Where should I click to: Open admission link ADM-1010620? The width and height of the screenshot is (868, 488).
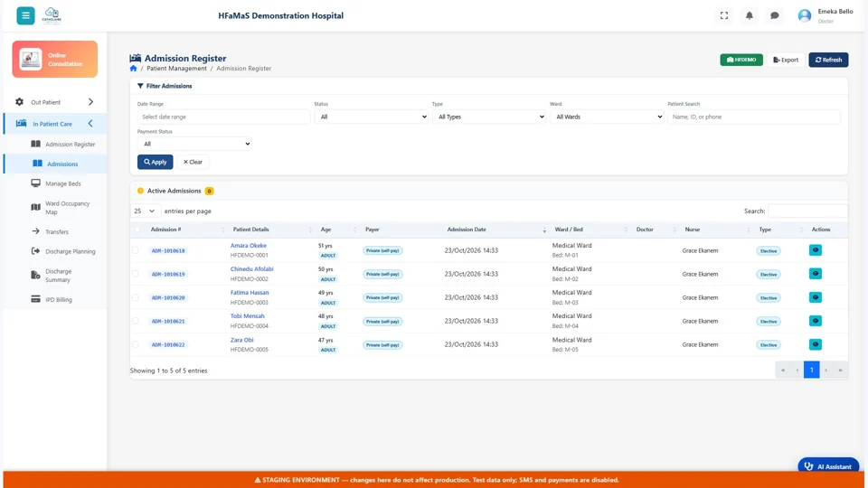(x=168, y=297)
